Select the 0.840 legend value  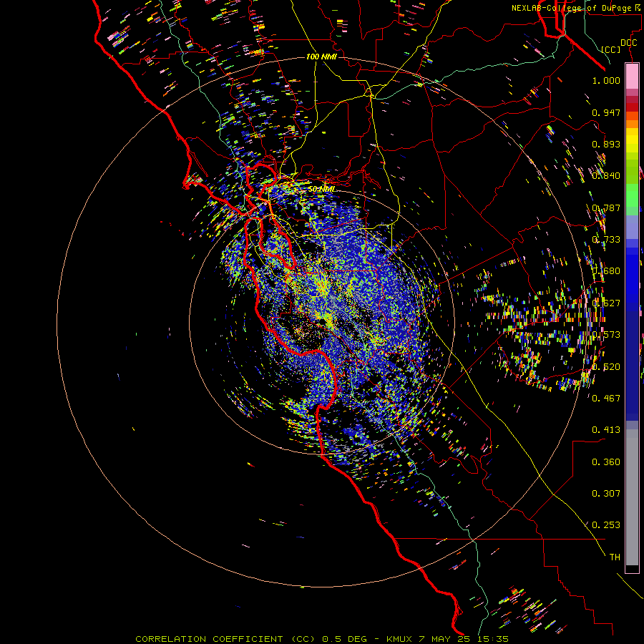tap(606, 176)
